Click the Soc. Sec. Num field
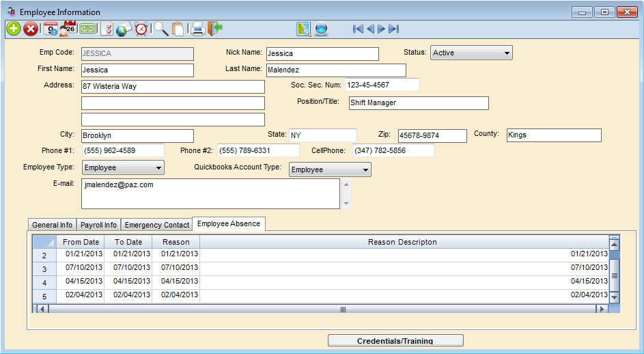 pyautogui.click(x=382, y=85)
